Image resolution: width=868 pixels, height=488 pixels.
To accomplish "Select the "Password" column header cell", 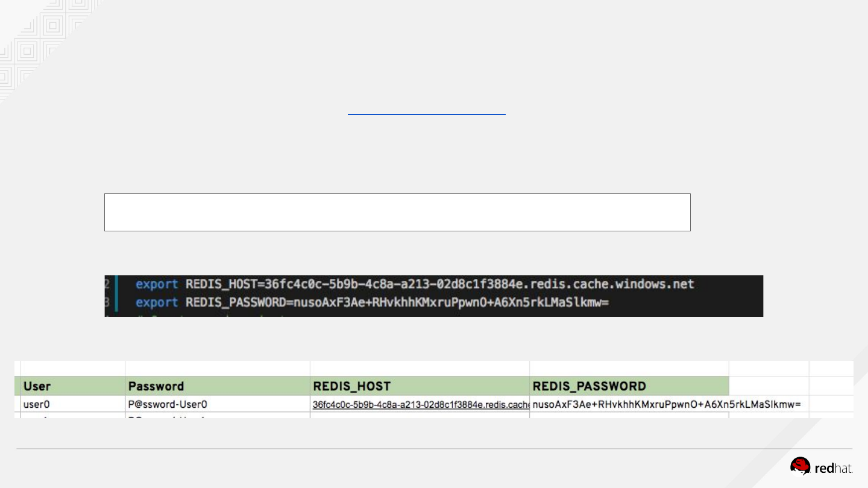I will pos(218,386).
